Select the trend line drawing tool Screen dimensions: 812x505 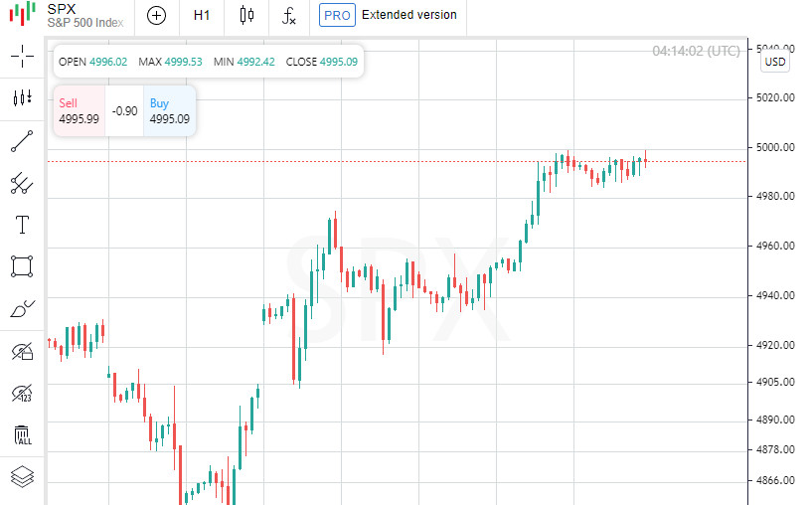(x=22, y=140)
